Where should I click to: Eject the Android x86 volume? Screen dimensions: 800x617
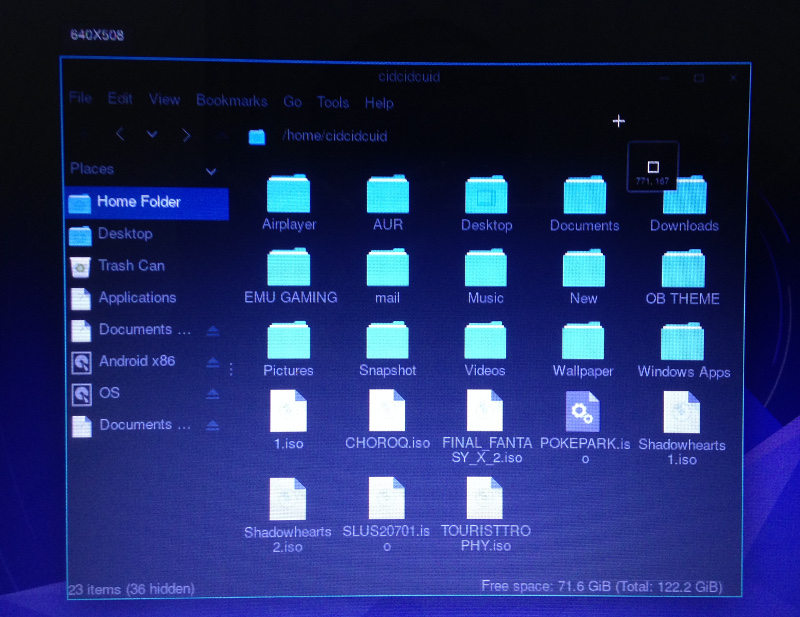[213, 362]
